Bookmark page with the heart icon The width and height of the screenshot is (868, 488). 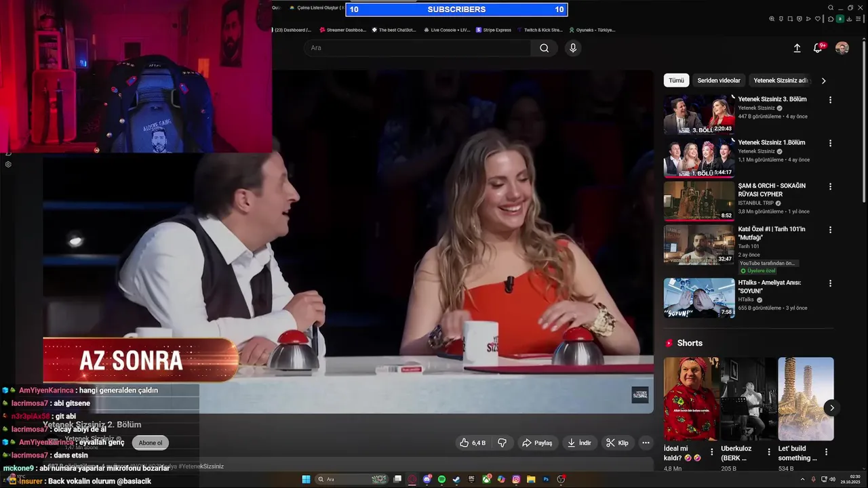point(818,18)
